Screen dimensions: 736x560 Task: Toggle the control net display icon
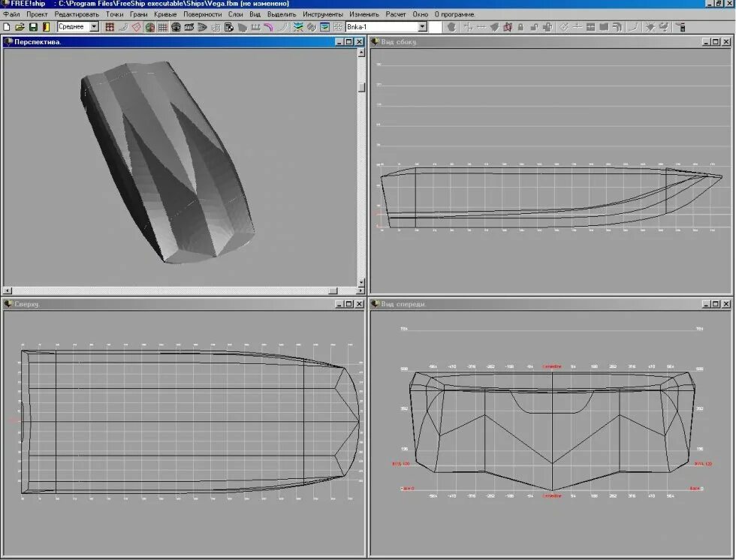pos(110,27)
